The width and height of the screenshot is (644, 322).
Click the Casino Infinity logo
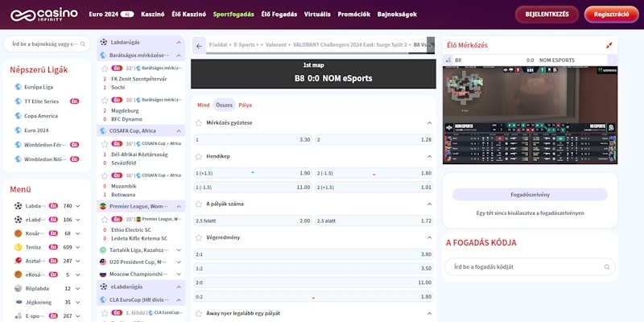44,14
